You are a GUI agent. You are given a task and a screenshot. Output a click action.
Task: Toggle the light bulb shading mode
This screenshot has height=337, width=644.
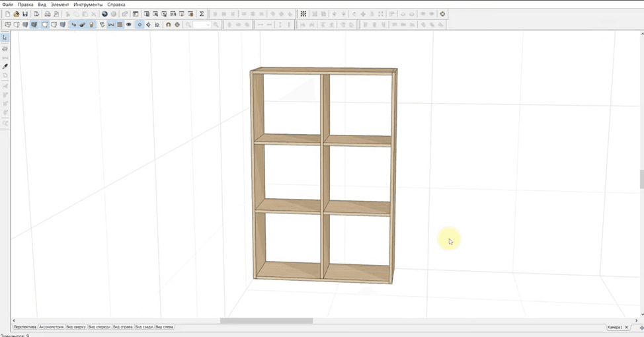pos(91,24)
